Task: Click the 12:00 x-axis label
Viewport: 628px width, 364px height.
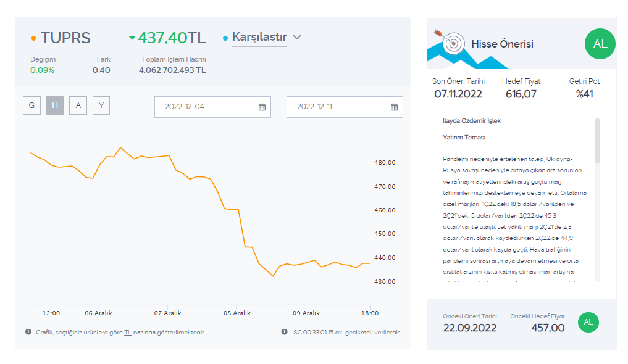Action: (51, 313)
